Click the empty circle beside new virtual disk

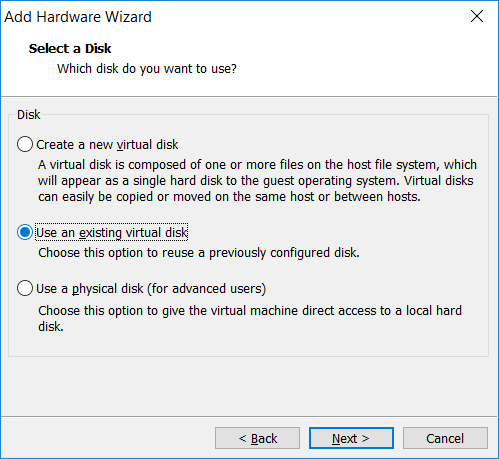25,144
